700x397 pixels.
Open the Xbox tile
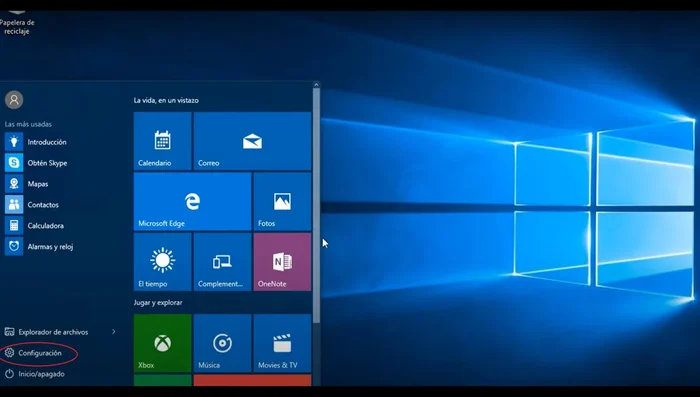point(162,343)
